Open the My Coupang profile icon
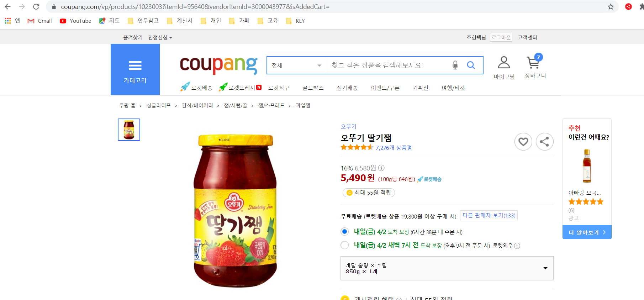644x300 pixels. [504, 63]
